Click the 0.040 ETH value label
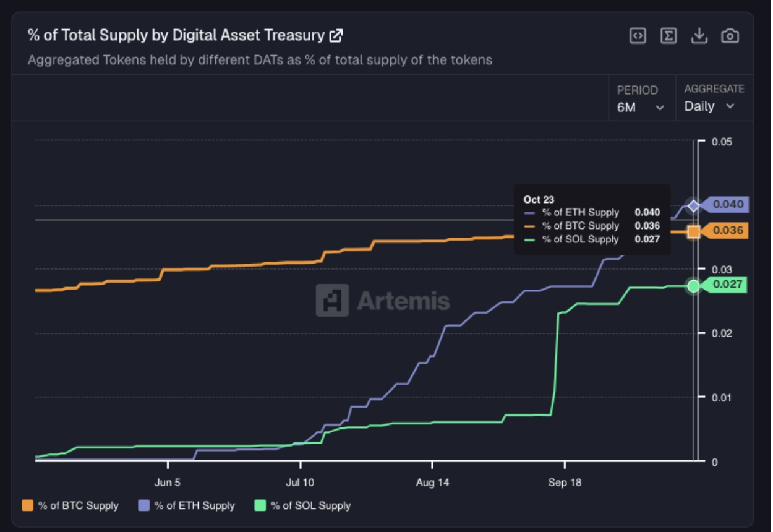This screenshot has width=773, height=532. click(728, 204)
